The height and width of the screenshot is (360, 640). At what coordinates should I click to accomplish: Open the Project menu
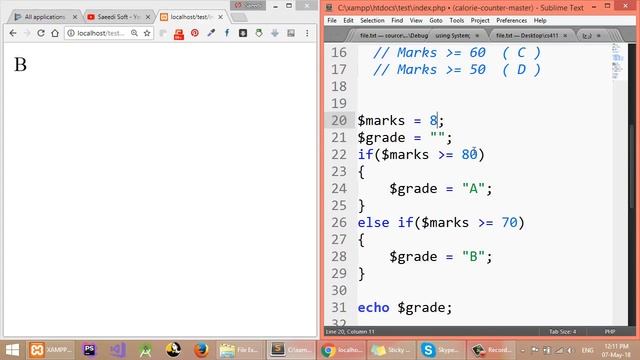tap(480, 20)
